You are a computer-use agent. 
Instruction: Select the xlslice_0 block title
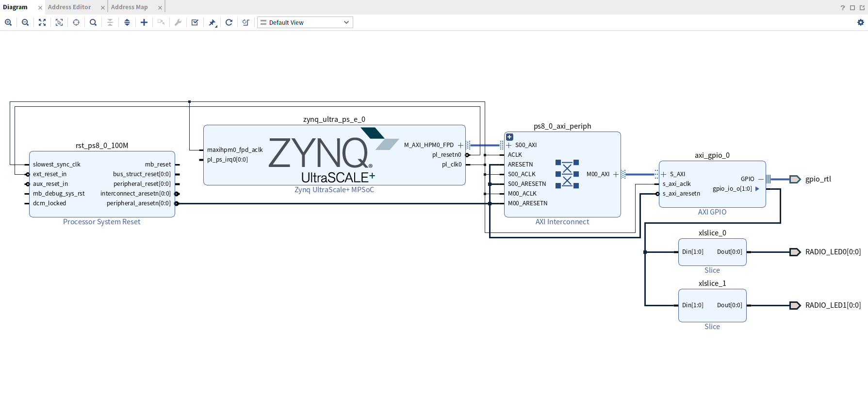tap(712, 233)
